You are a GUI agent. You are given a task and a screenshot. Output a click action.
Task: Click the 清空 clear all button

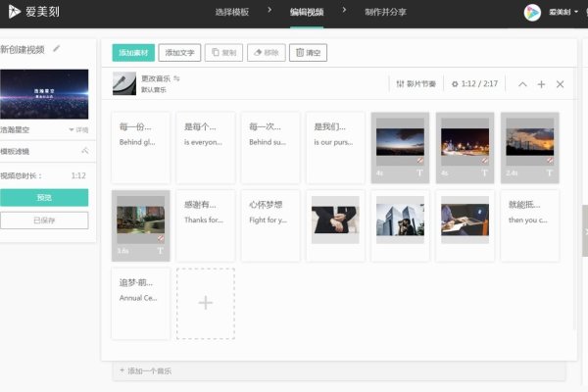pyautogui.click(x=308, y=53)
